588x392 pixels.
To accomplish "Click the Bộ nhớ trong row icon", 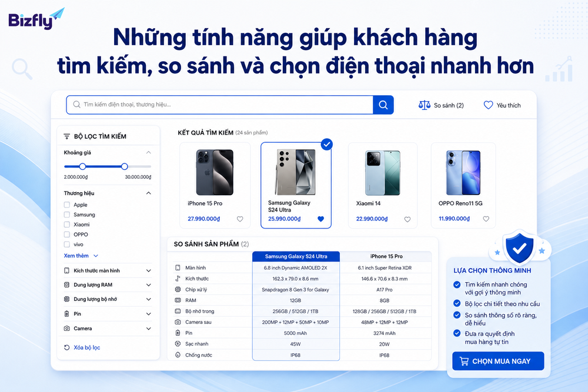I will (178, 311).
